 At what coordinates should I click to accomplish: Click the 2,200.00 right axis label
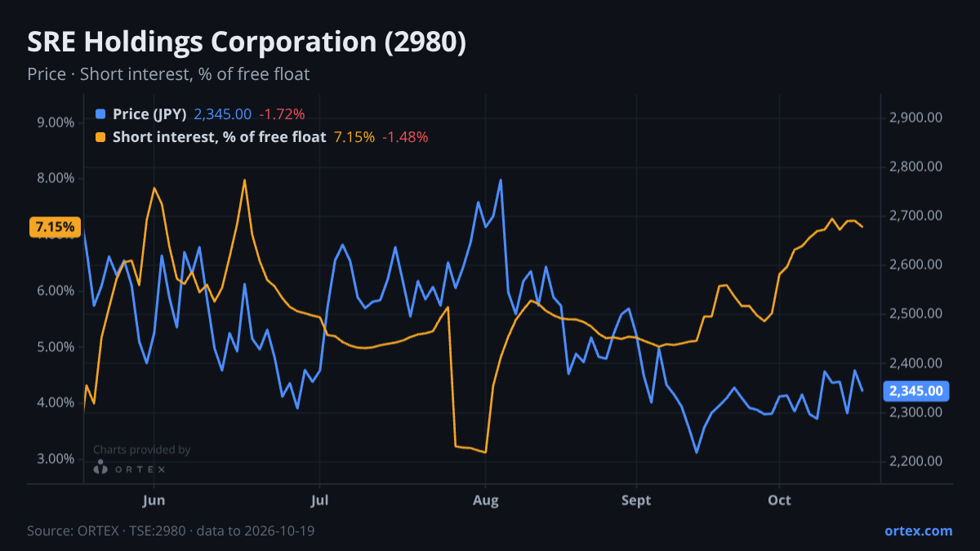(x=916, y=461)
